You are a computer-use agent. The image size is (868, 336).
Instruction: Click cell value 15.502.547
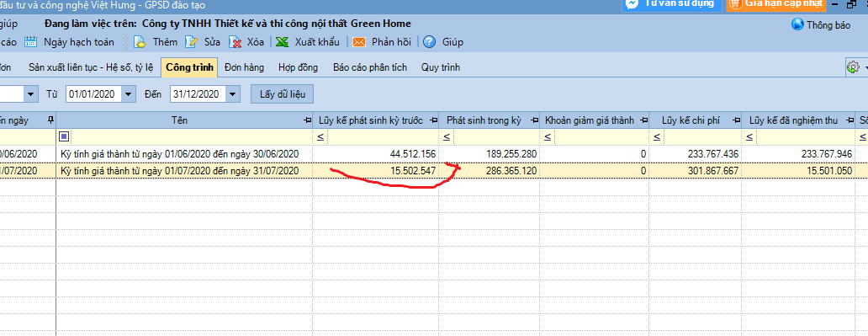(412, 171)
